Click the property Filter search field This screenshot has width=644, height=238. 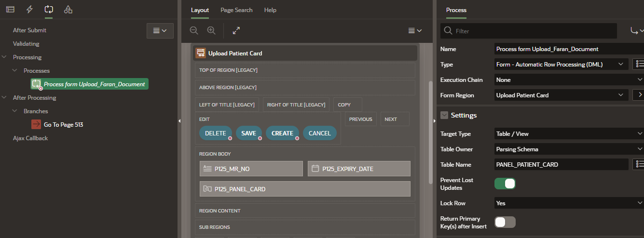pos(533,31)
